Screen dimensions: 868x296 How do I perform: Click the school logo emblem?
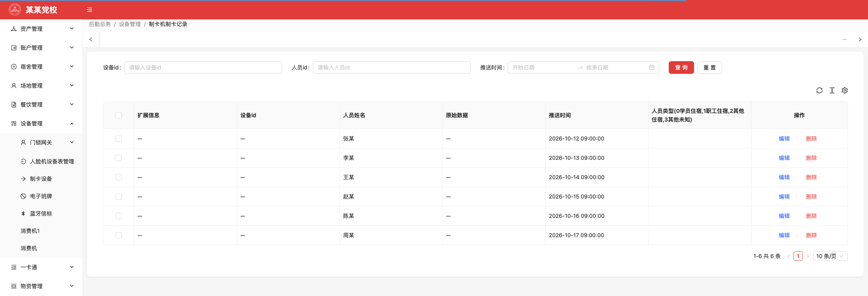pyautogui.click(x=15, y=9)
